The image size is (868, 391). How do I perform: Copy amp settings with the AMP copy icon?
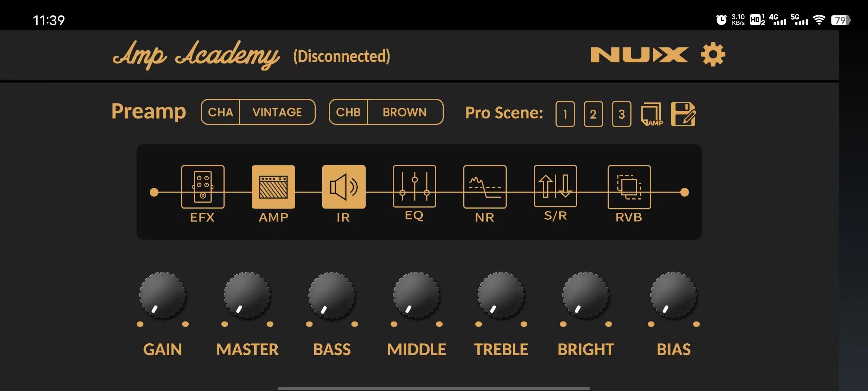point(652,114)
